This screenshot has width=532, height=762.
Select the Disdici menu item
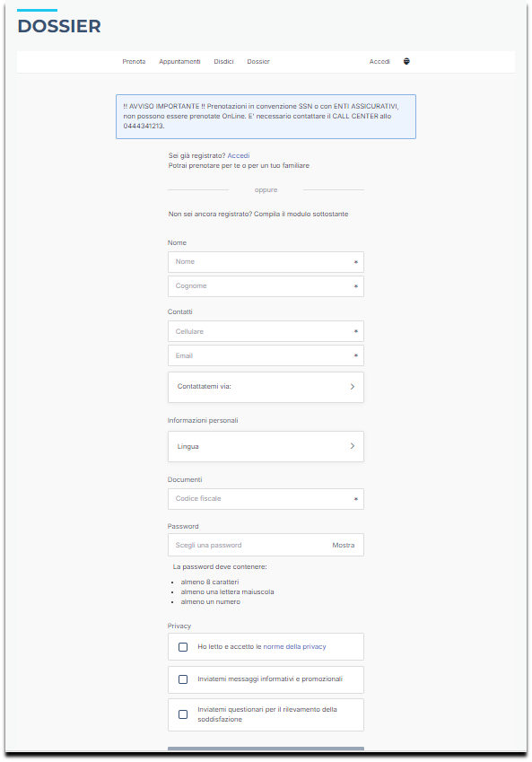coord(224,62)
